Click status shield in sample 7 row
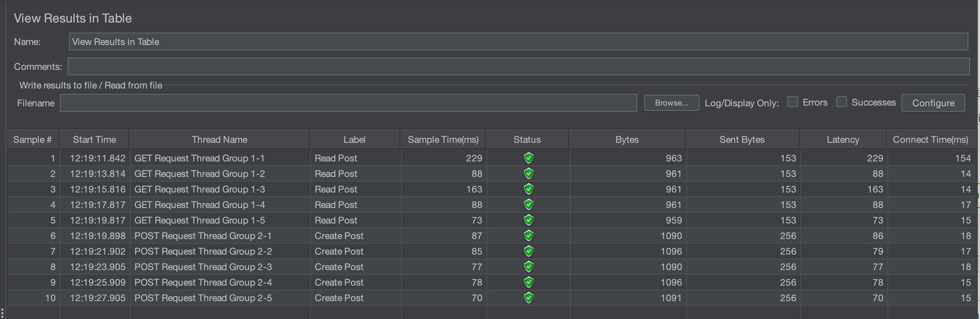 528,251
